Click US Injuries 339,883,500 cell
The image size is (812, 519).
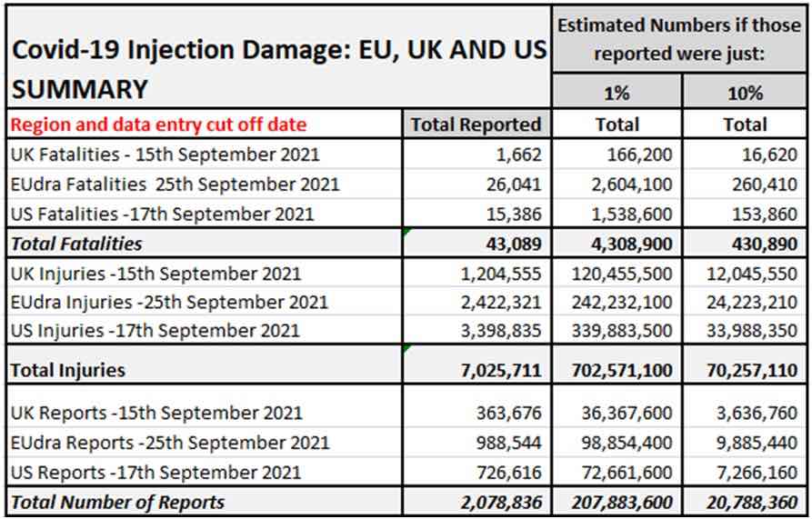[617, 330]
